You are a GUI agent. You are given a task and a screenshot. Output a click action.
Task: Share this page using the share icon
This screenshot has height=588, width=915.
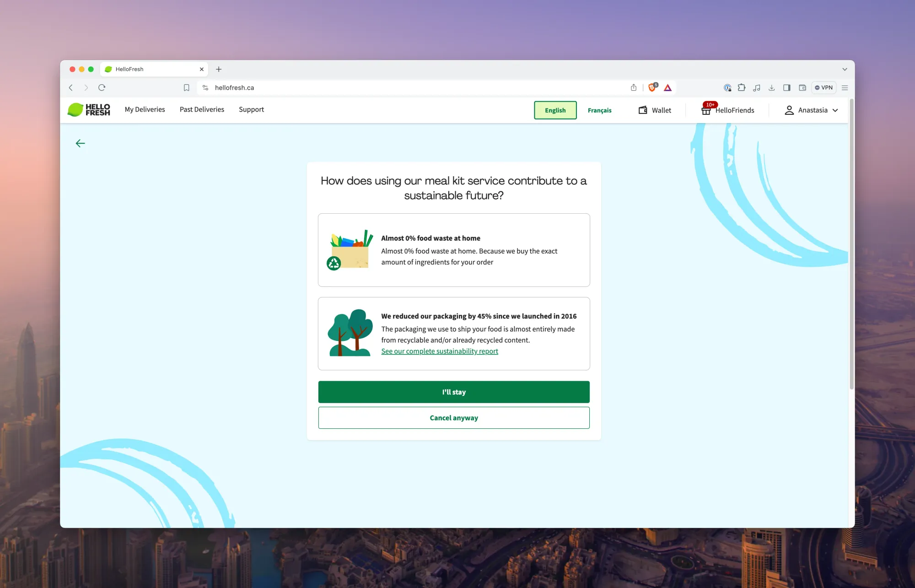pos(634,87)
